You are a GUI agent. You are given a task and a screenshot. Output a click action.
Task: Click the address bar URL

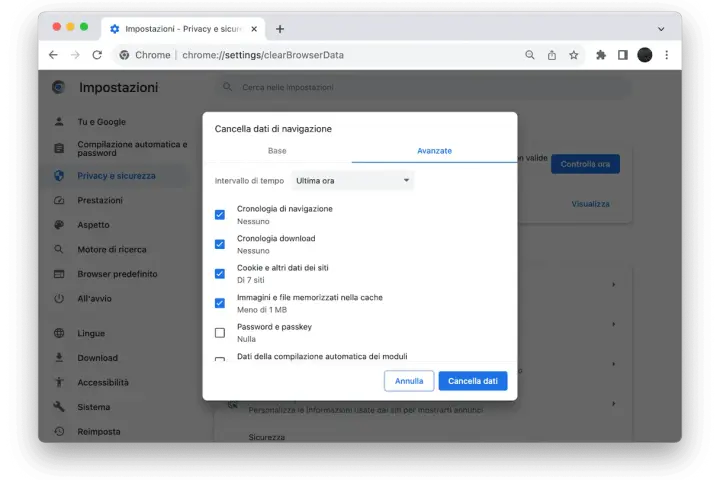pos(263,55)
